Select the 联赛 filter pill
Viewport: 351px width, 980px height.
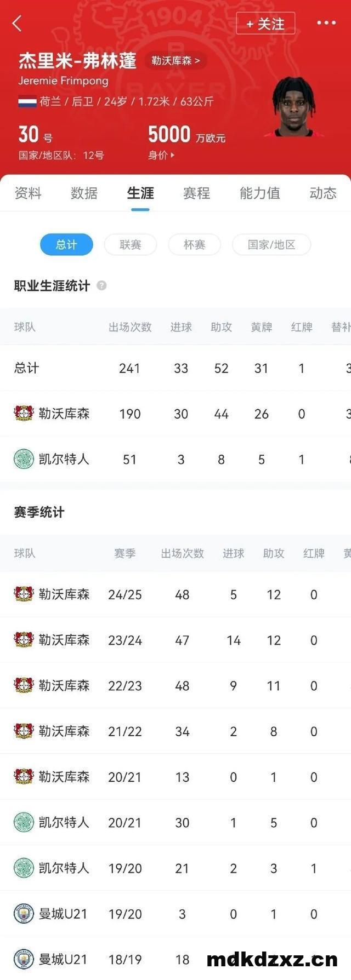[131, 244]
